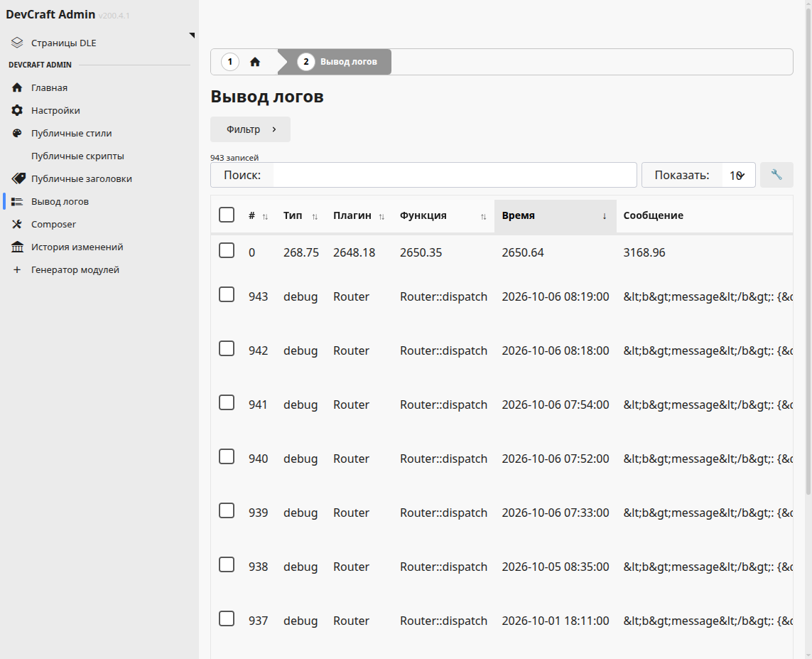Tick the select-all checkbox in table header
The image size is (812, 659).
[x=227, y=215]
